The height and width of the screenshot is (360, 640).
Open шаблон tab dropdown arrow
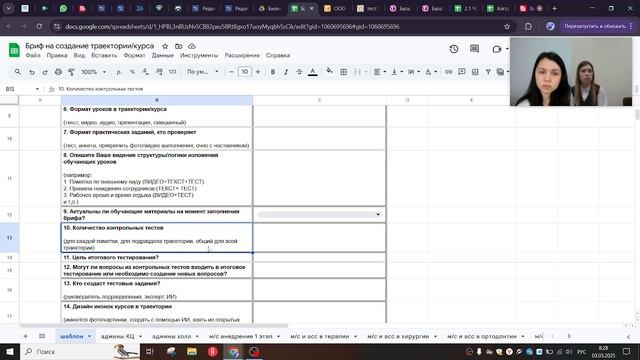tap(89, 336)
